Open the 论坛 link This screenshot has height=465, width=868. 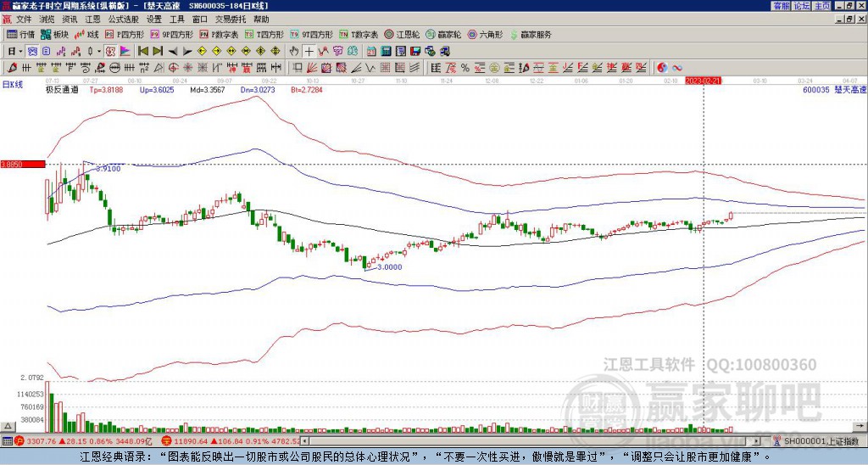801,6
